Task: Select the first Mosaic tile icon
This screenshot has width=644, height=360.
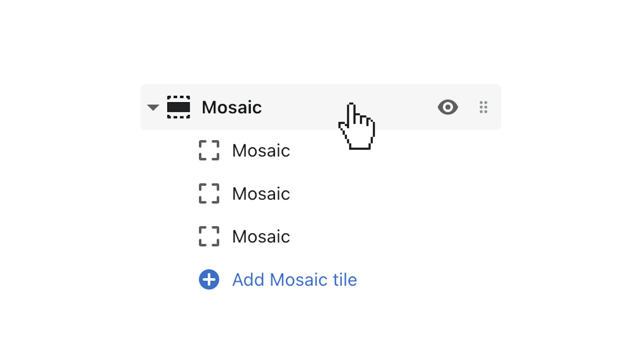Action: tap(209, 150)
